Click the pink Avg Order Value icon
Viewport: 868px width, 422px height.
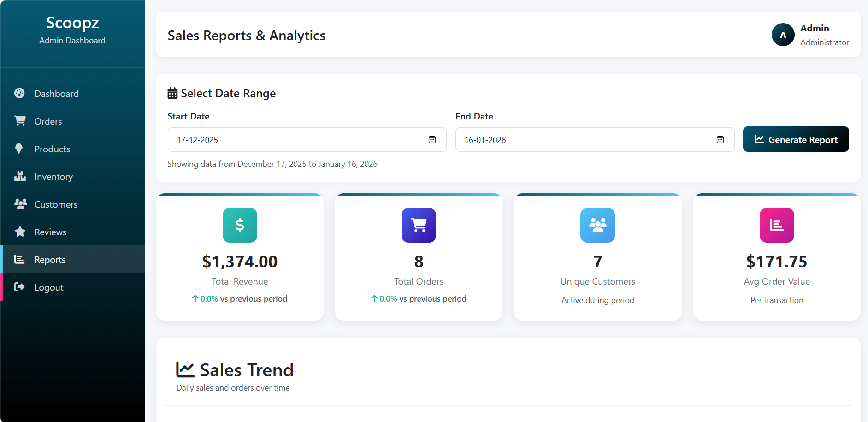[776, 225]
